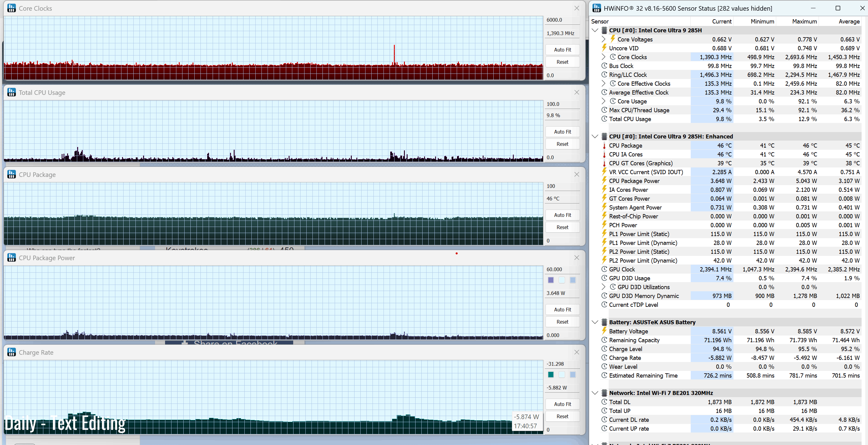Select the Current DL rate row
This screenshot has width=868, height=445.
[x=726, y=420]
